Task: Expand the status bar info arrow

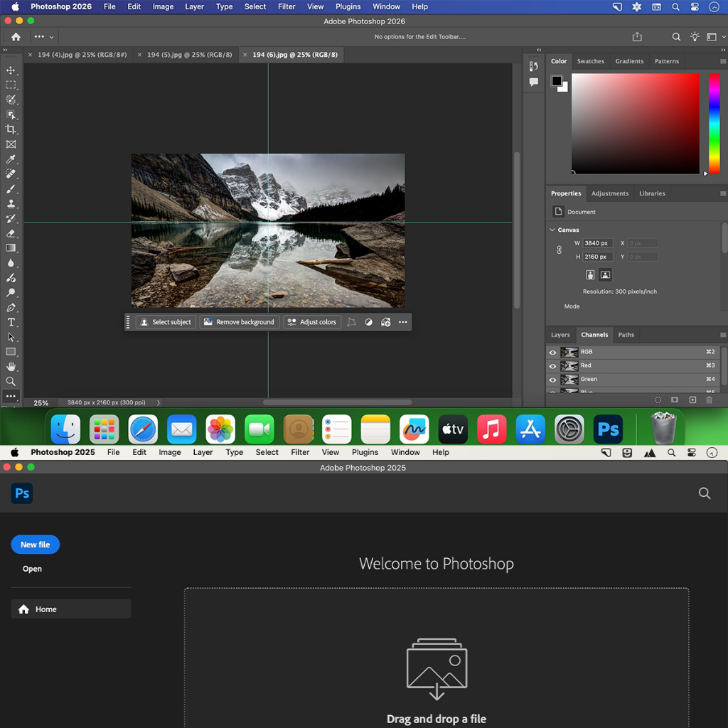Action: tap(159, 402)
